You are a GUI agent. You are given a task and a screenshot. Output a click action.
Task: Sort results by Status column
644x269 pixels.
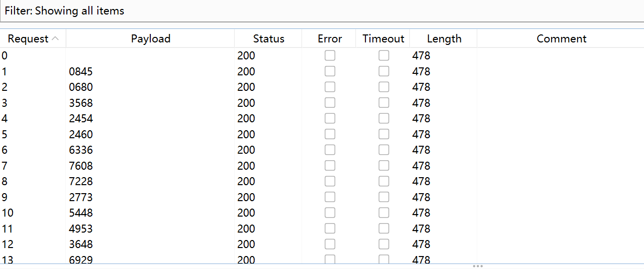(268, 39)
